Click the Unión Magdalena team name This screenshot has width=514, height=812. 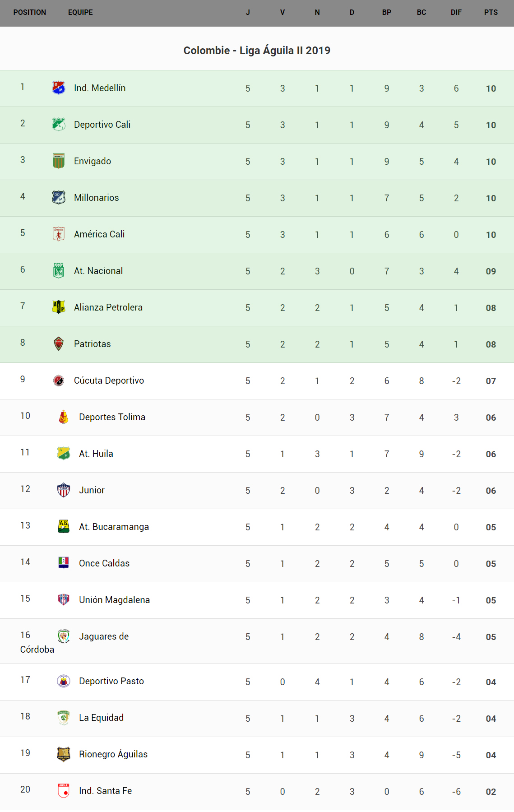tap(114, 600)
